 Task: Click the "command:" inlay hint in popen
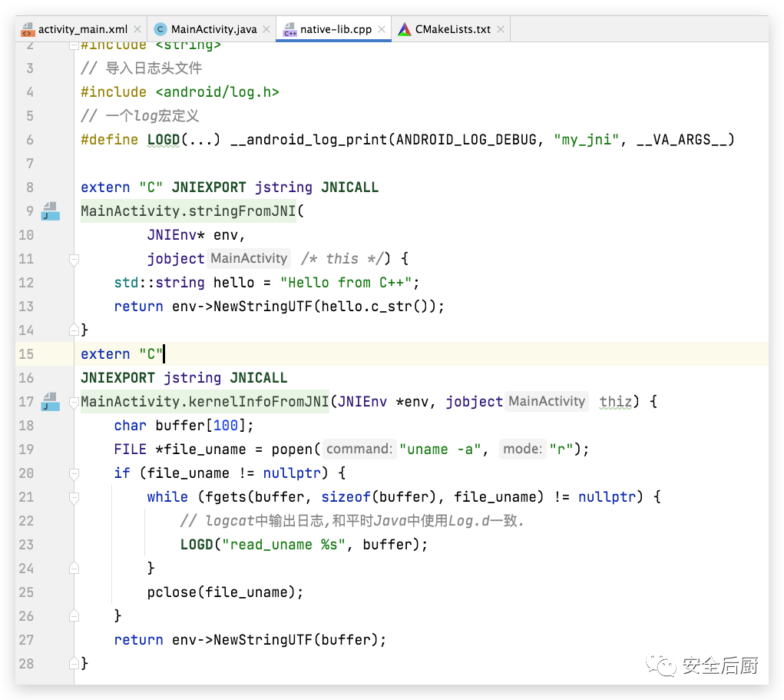(359, 449)
